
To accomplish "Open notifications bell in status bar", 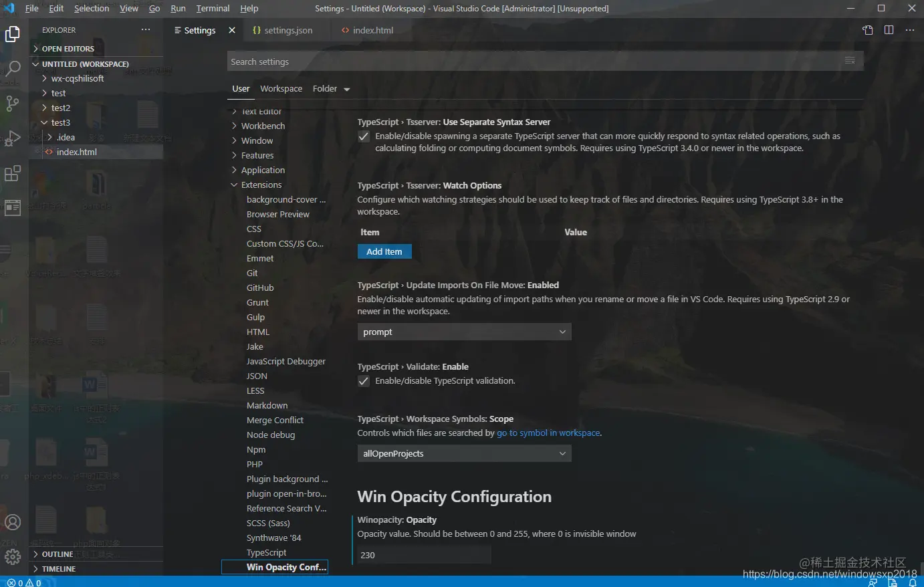I will 912,582.
